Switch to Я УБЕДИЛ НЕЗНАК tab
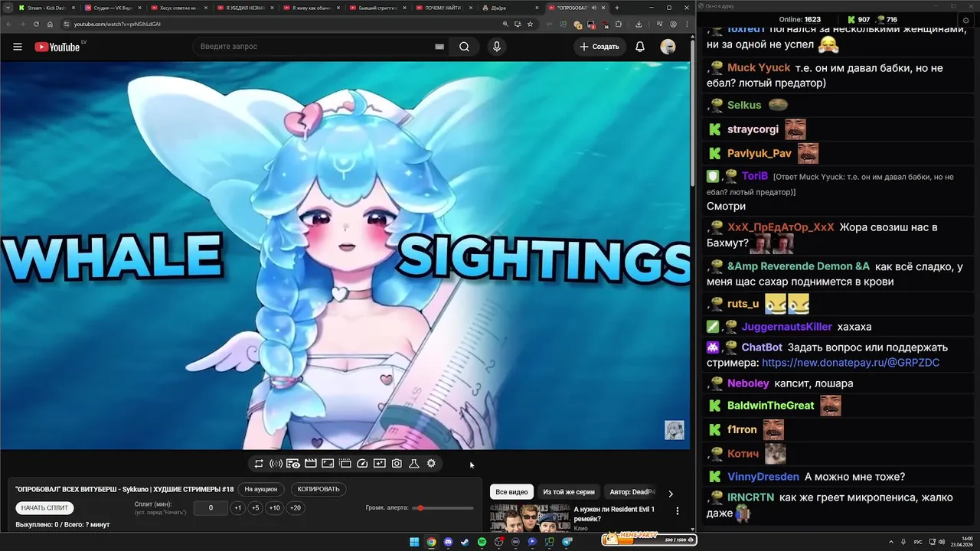This screenshot has height=551, width=980. pyautogui.click(x=245, y=8)
